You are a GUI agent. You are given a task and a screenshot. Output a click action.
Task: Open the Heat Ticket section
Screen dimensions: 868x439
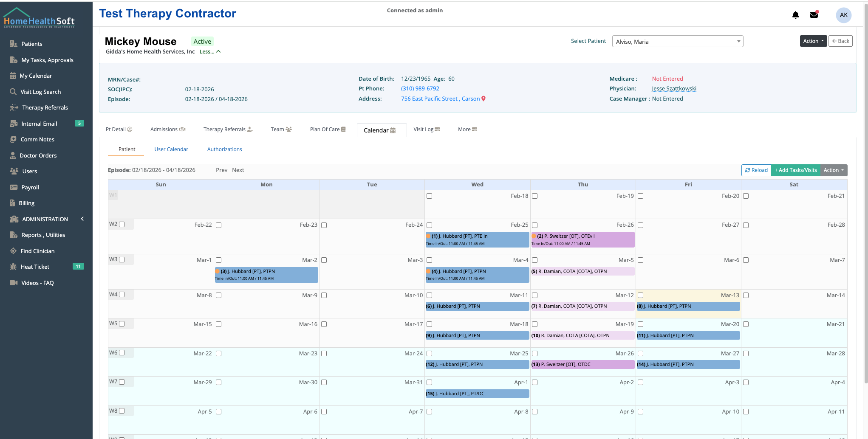pos(35,267)
